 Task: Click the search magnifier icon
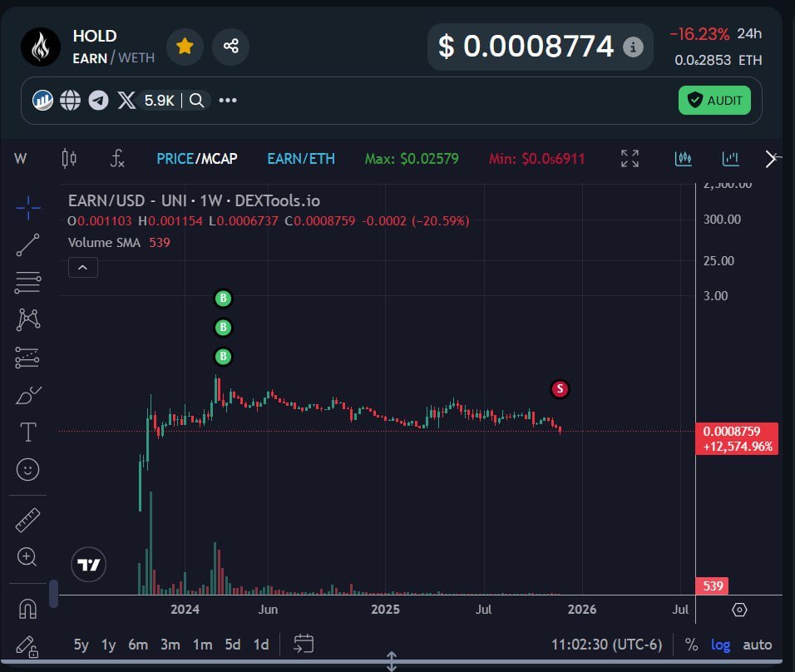pyautogui.click(x=197, y=101)
